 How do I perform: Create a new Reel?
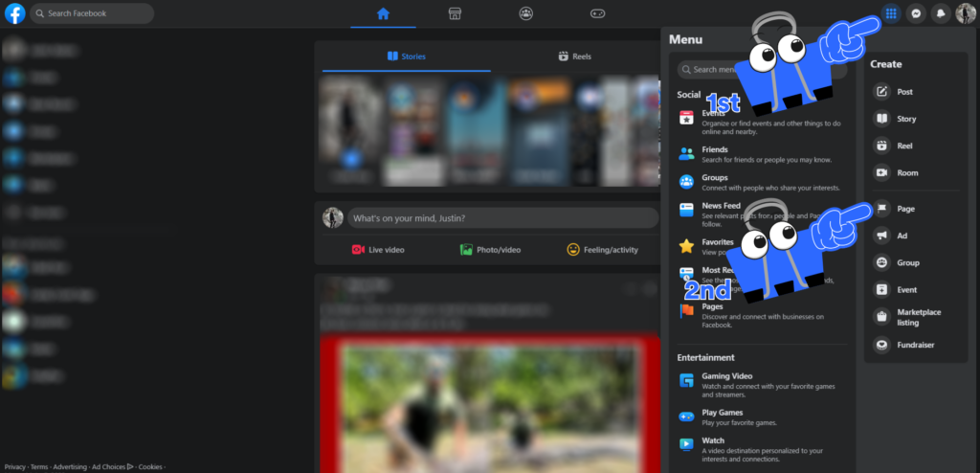click(x=916, y=146)
